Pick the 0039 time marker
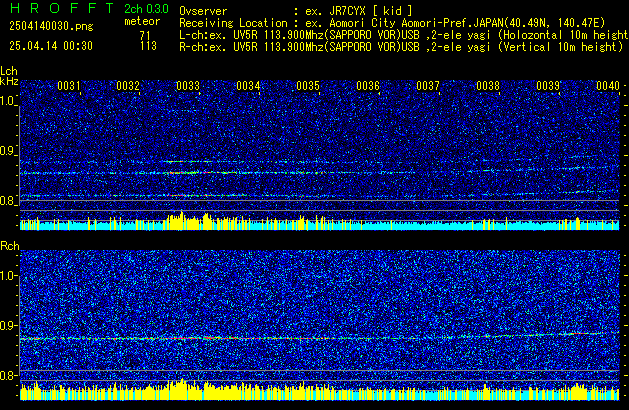 coord(548,86)
